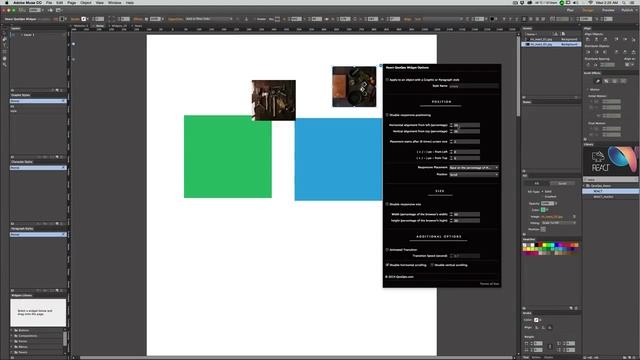Open macOS Spotlight search icon
The width and height of the screenshot is (640, 360).
624,2
